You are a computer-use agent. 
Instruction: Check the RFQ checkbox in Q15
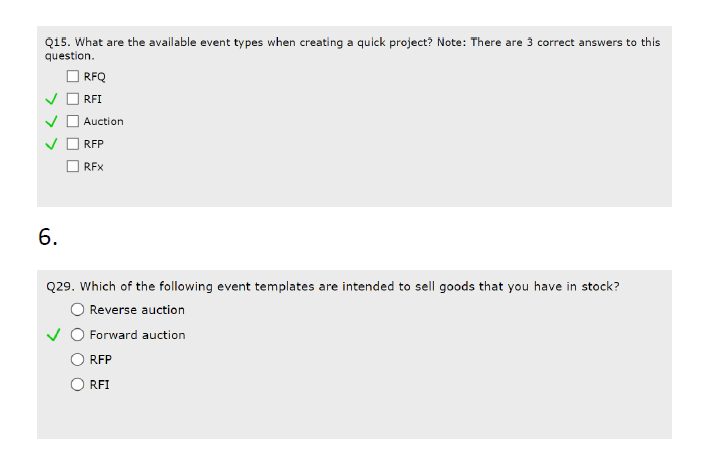pos(74,77)
